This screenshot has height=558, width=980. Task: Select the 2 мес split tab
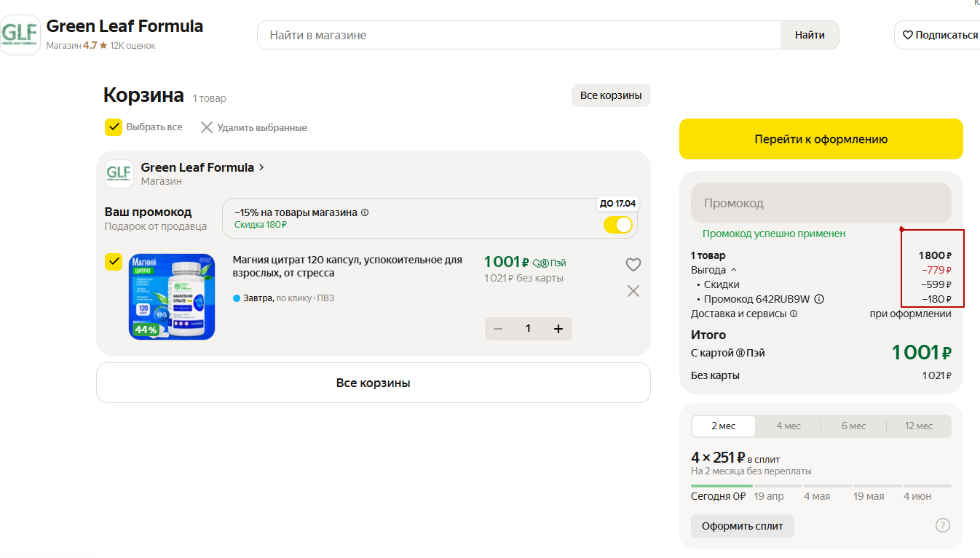[724, 426]
